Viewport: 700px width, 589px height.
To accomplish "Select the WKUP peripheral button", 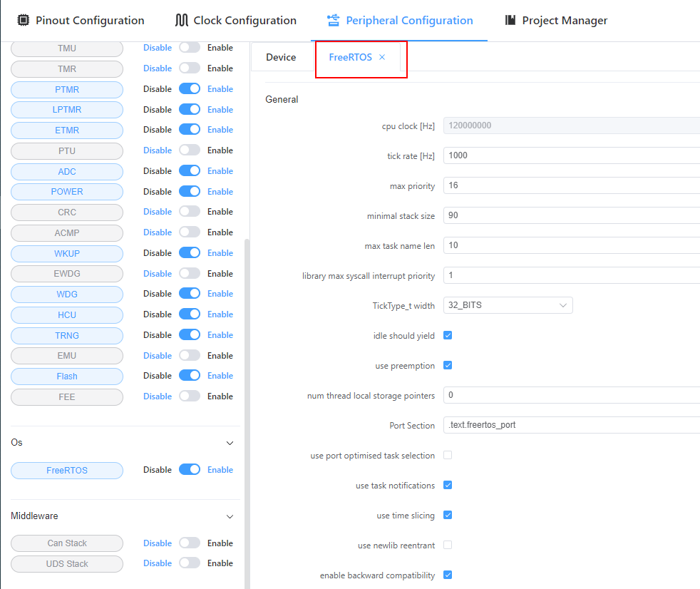I will (x=67, y=253).
